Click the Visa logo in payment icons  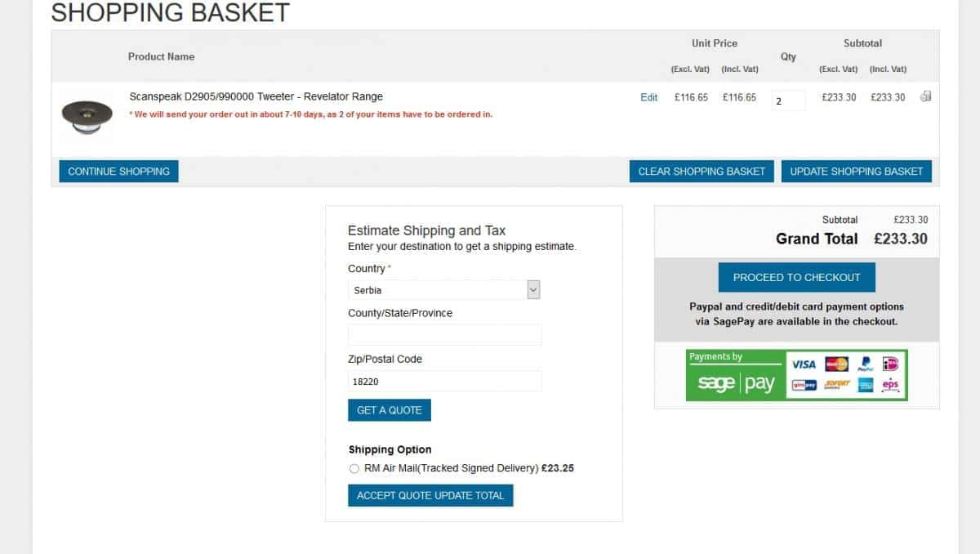pyautogui.click(x=804, y=364)
